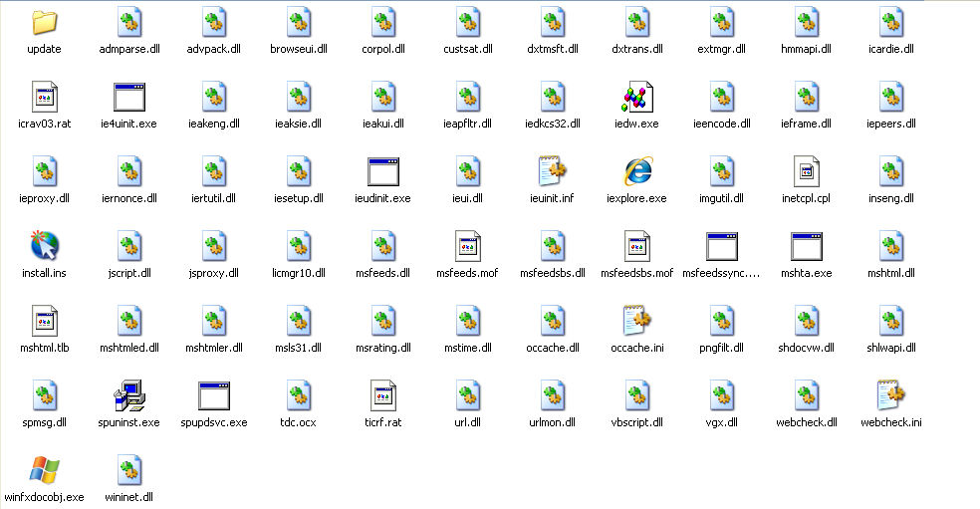Screen dimensions: 980x509
Task: Select the msfeeds.mof file icon
Action: coord(467,246)
